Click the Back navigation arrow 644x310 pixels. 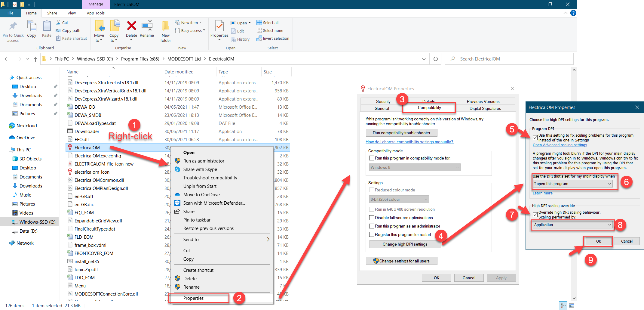pyautogui.click(x=7, y=59)
